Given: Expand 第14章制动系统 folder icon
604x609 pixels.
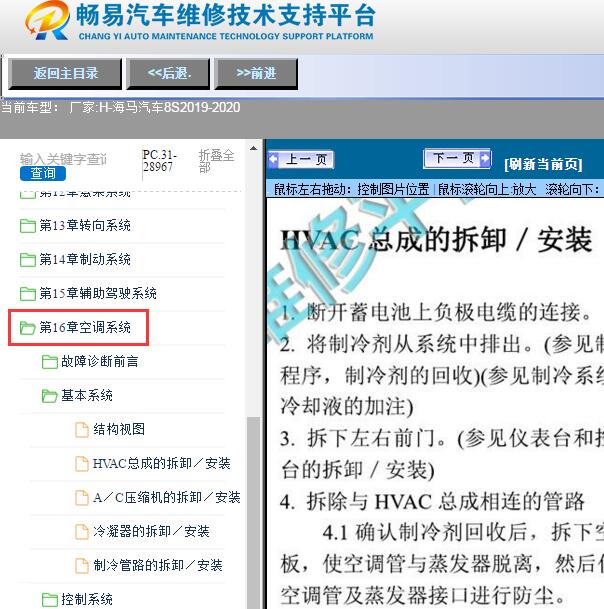Looking at the screenshot, I should point(28,259).
